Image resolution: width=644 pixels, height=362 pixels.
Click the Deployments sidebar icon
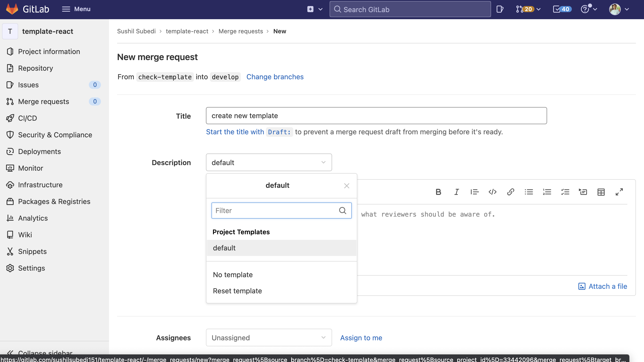click(10, 151)
